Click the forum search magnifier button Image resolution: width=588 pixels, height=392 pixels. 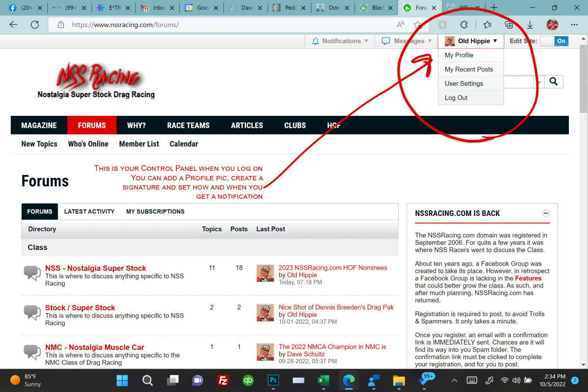point(554,81)
